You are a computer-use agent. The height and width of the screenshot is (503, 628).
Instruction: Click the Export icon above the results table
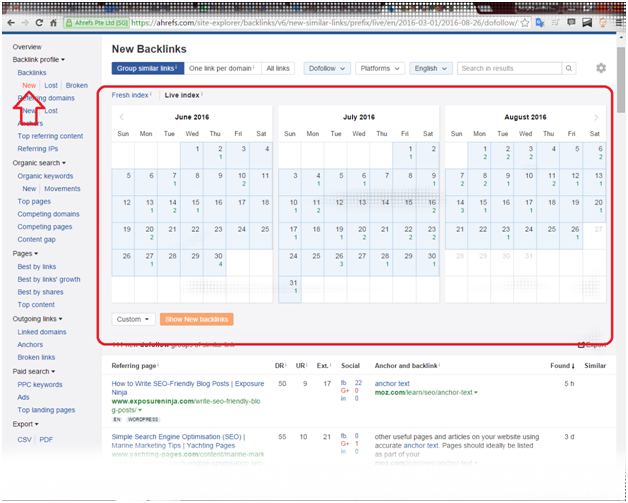(x=581, y=345)
